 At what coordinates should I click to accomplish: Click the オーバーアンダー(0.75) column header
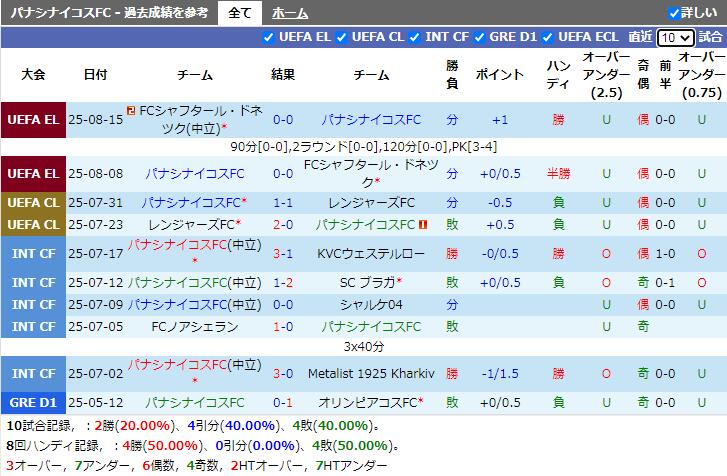click(x=702, y=74)
